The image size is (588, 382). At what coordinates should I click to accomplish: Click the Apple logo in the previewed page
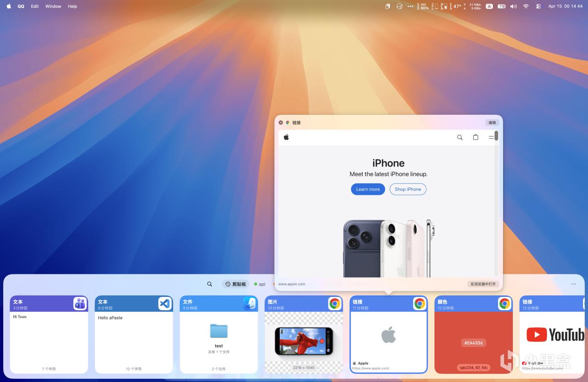click(286, 137)
